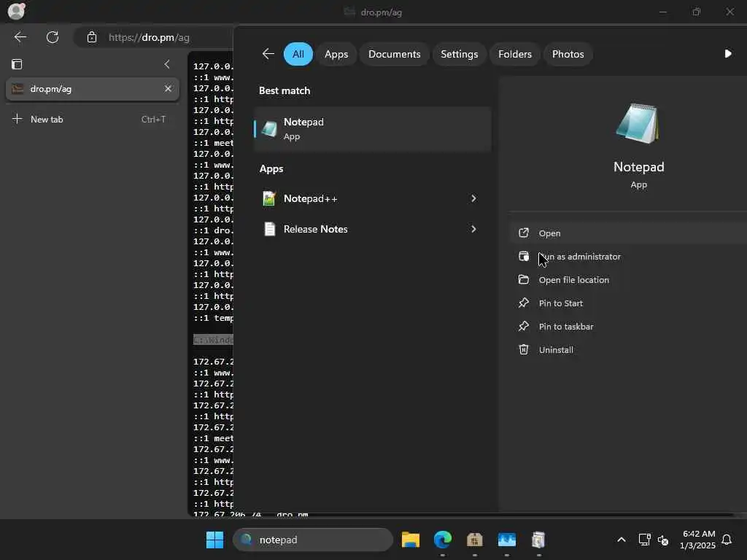Click the large Notepad preview icon
Viewport: 747px width, 560px height.
[x=638, y=123]
